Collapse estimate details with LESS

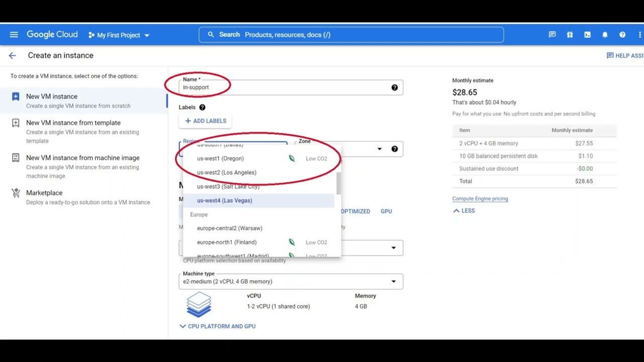464,211
